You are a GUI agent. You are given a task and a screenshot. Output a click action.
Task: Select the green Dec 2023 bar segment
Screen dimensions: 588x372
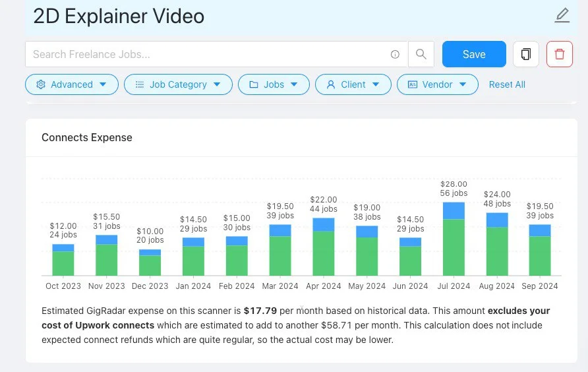pos(150,265)
